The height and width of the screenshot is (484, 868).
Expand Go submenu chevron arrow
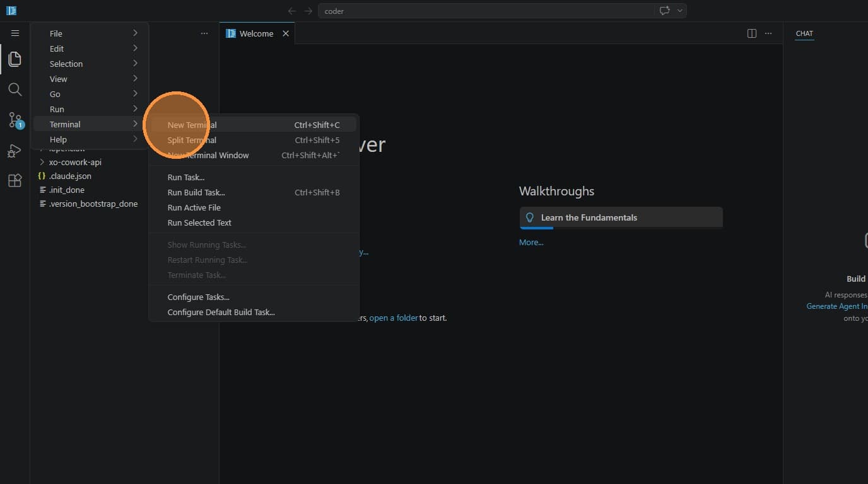coord(135,94)
